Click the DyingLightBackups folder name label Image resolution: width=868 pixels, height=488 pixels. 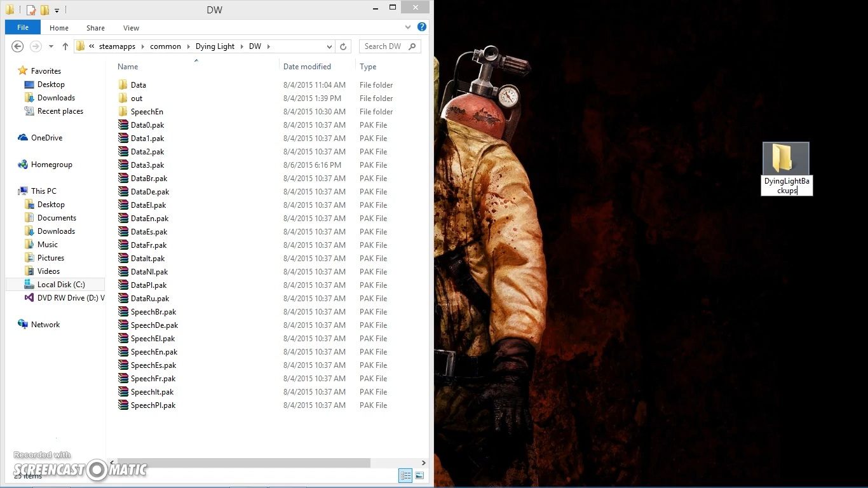787,186
